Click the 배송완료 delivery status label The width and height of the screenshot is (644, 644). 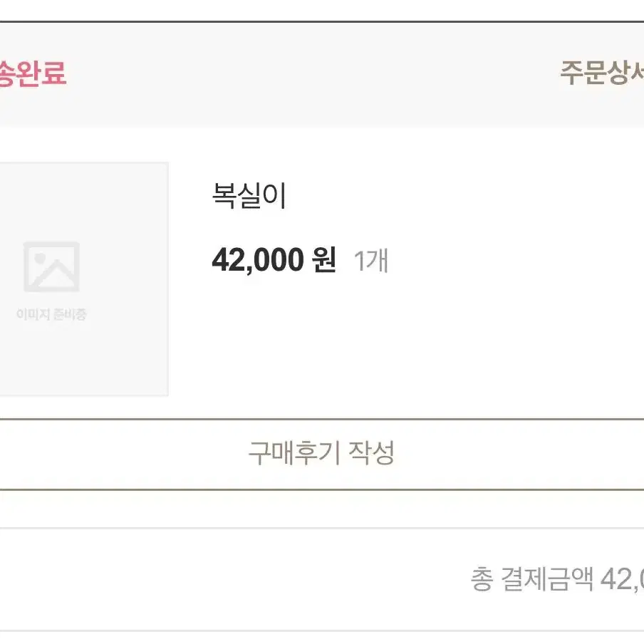pos(33,73)
